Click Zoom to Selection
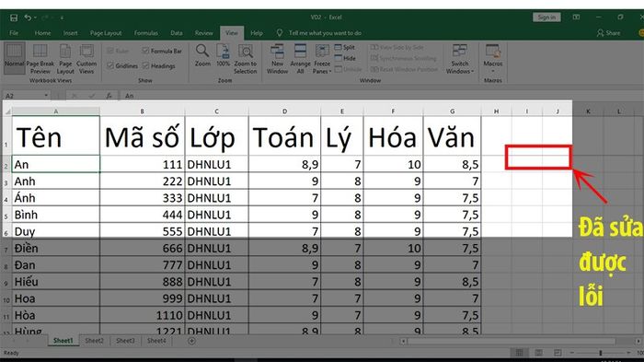Screen dimensions: 644x362 tap(246, 59)
